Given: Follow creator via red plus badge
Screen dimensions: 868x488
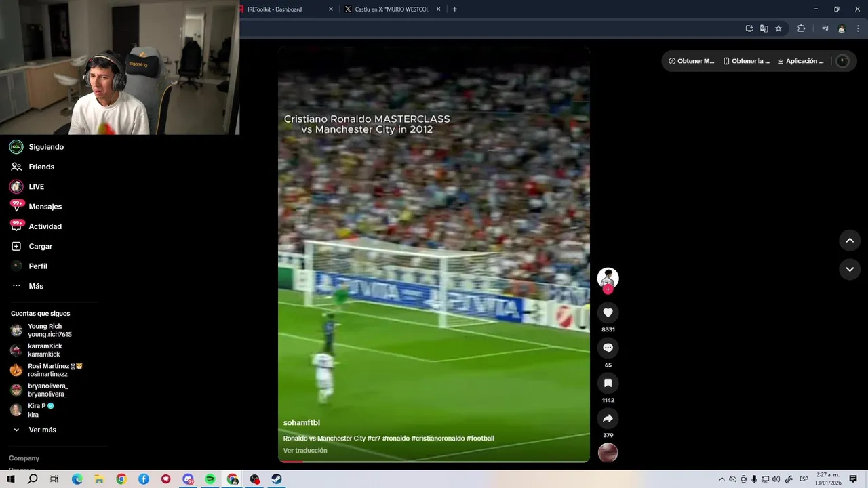Looking at the screenshot, I should [x=608, y=289].
